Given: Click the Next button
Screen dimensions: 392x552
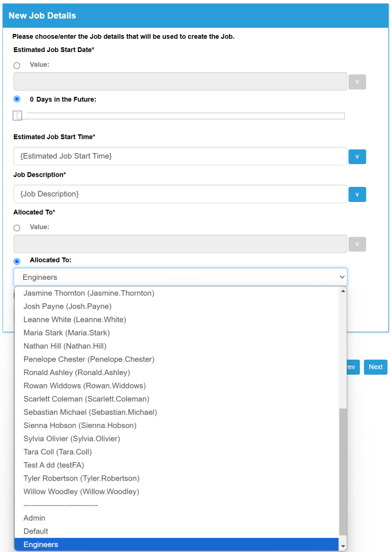Looking at the screenshot, I should [375, 367].
